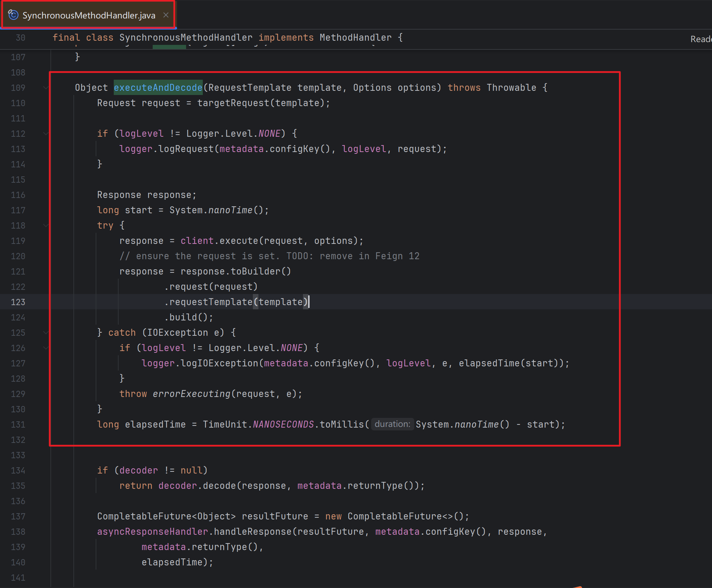Click CompletableFuture<Object> type on line 137
The image size is (712, 588).
(x=166, y=516)
